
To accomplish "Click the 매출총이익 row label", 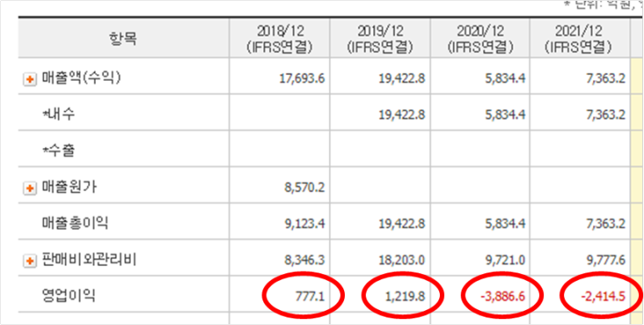I will [x=75, y=223].
